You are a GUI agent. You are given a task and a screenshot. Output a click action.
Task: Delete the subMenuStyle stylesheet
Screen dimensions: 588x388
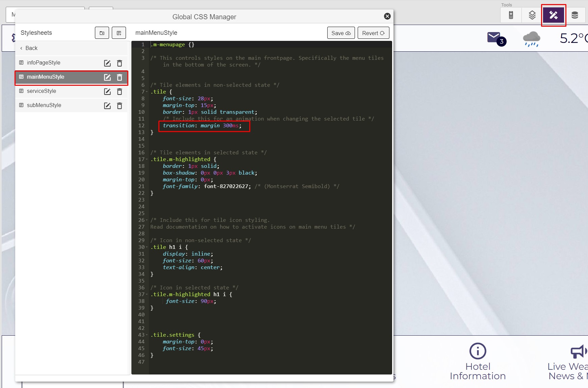(x=120, y=106)
